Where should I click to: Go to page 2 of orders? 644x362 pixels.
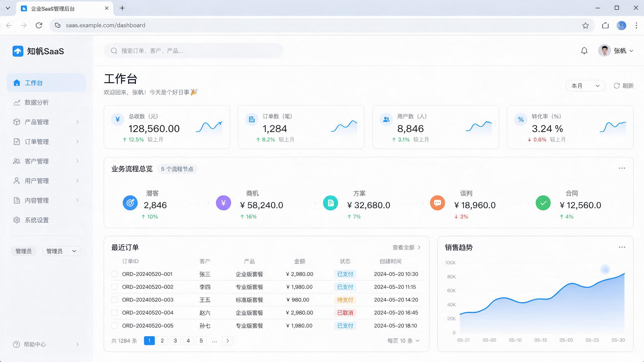pyautogui.click(x=162, y=341)
